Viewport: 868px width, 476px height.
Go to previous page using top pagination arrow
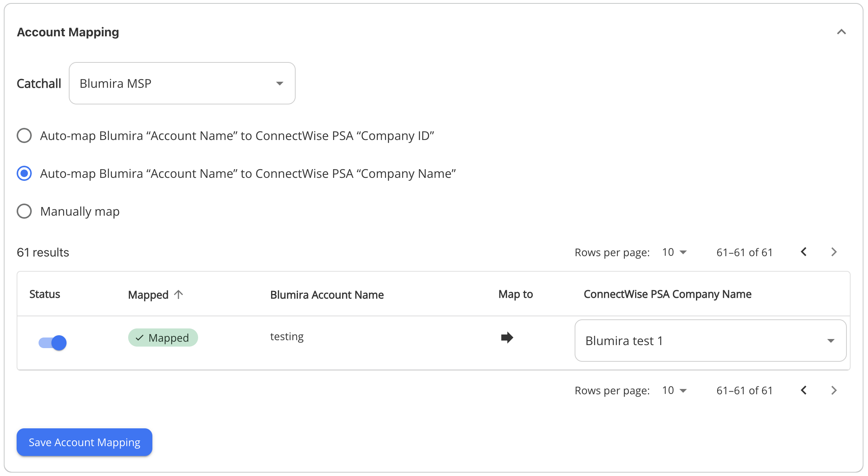[x=804, y=252]
